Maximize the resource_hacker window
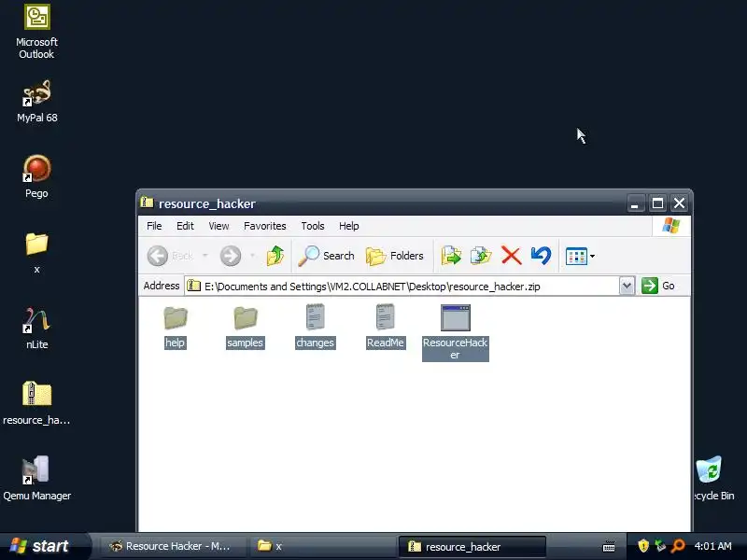 tap(657, 203)
